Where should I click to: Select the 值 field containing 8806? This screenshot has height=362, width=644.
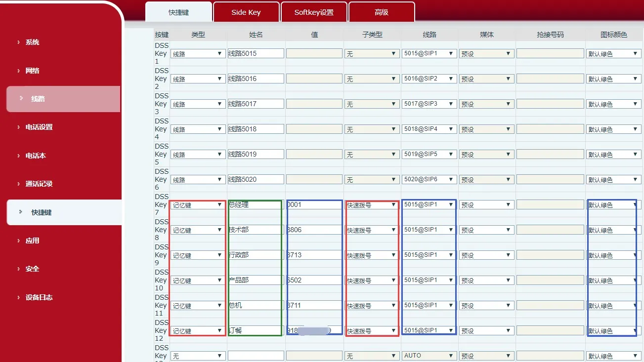[313, 229]
